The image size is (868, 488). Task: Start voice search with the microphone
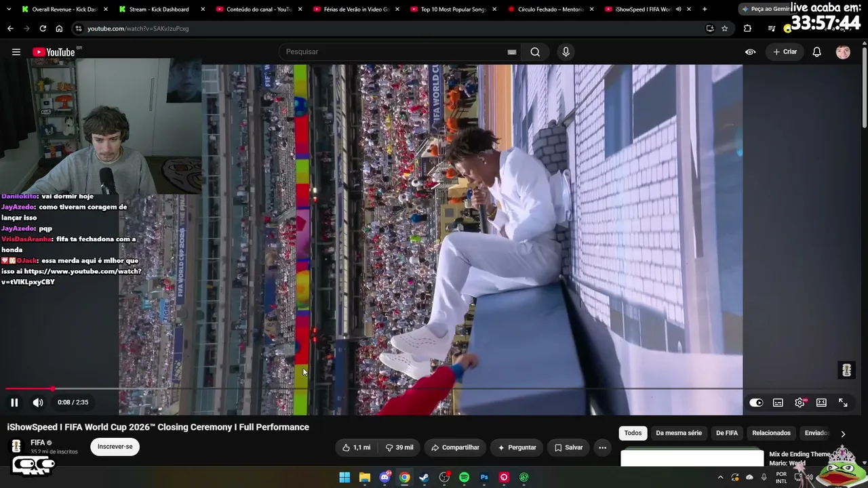click(x=566, y=52)
